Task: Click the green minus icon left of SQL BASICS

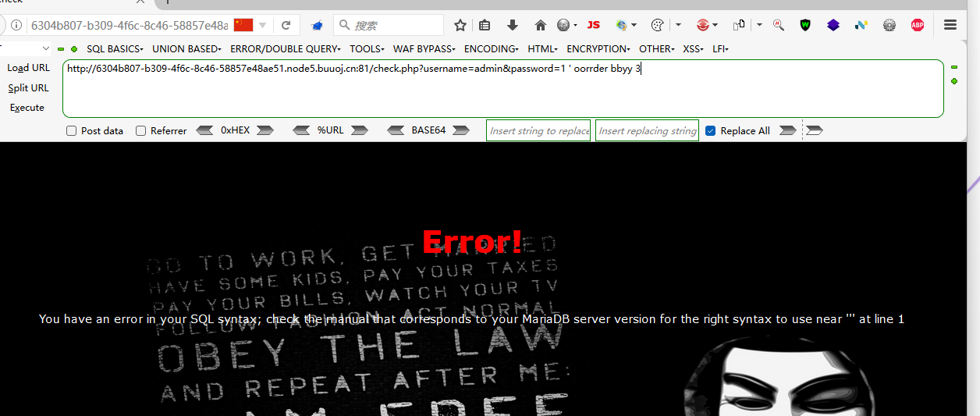Action: 61,49
